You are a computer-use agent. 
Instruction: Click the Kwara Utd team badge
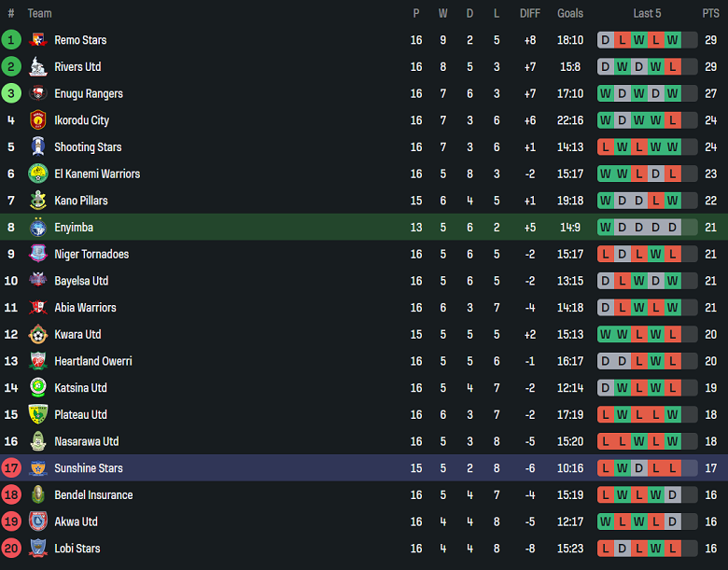pyautogui.click(x=38, y=334)
